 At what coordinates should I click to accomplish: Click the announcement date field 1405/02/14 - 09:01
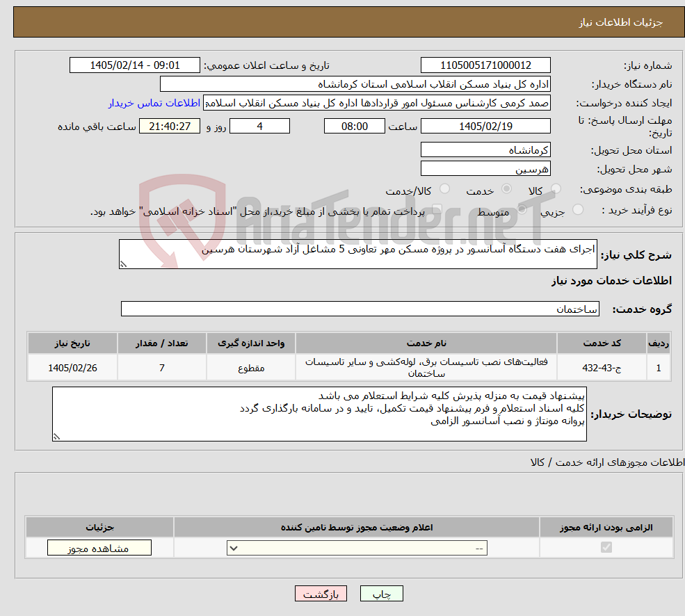(134, 65)
